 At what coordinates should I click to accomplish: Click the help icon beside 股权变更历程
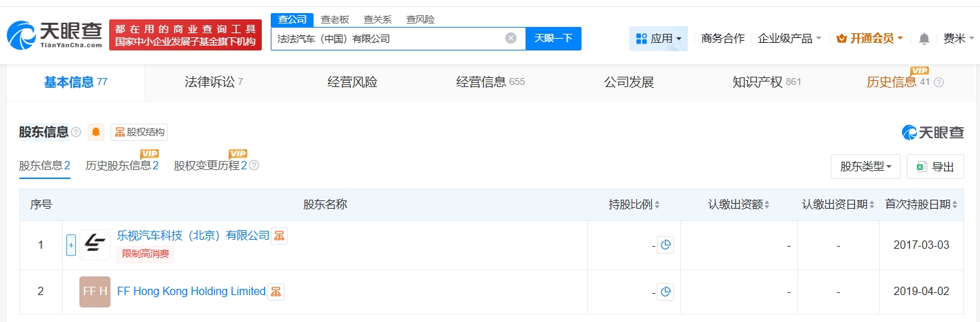coord(254,166)
